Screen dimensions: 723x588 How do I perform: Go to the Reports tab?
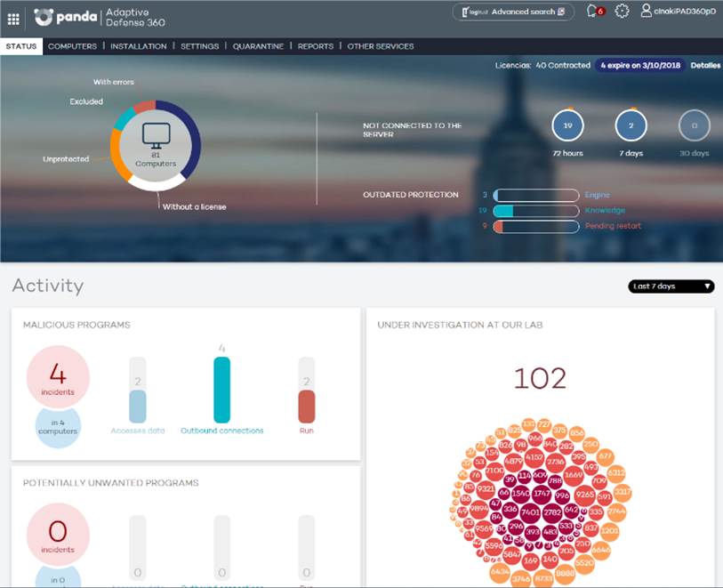(x=316, y=46)
